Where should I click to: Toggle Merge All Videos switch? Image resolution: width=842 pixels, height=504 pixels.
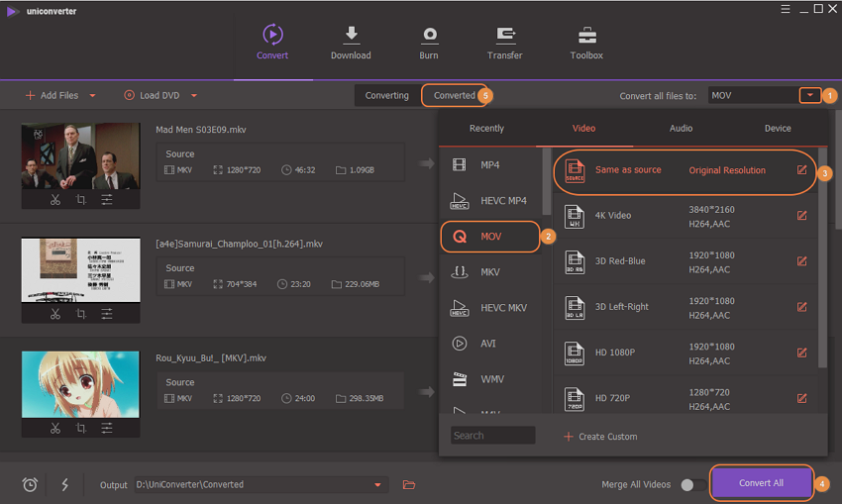pos(693,484)
